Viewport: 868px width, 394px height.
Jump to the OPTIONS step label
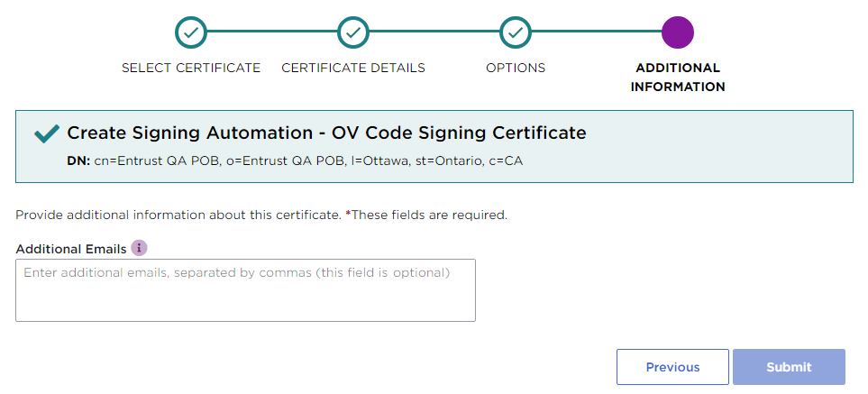516,68
